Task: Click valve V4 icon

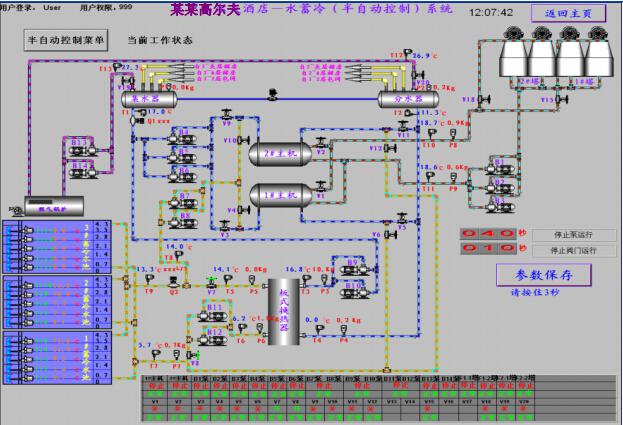Action: pyautogui.click(x=243, y=210)
